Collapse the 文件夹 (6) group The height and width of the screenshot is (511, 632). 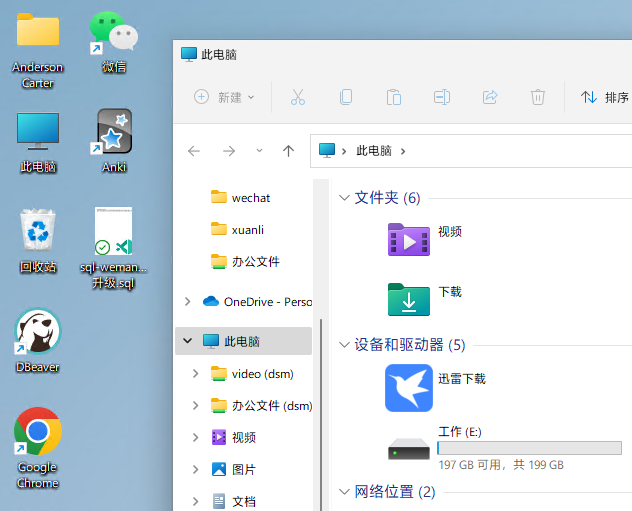344,198
